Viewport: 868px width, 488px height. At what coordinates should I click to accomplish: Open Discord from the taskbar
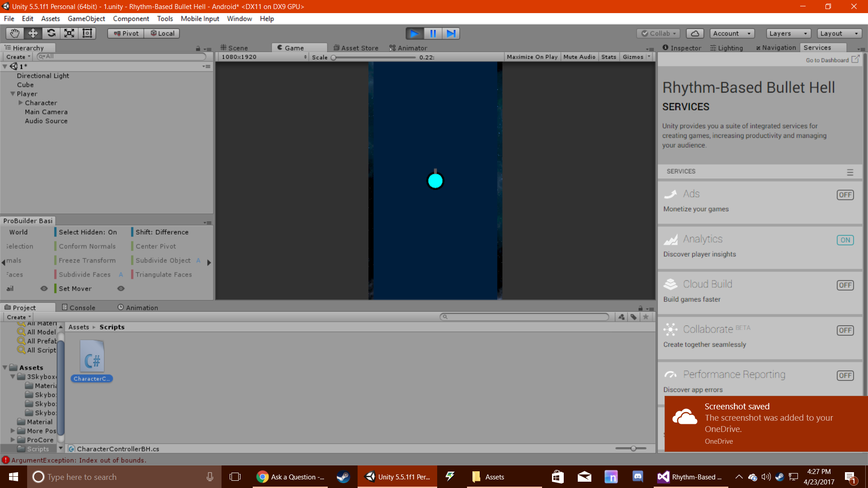(x=638, y=477)
